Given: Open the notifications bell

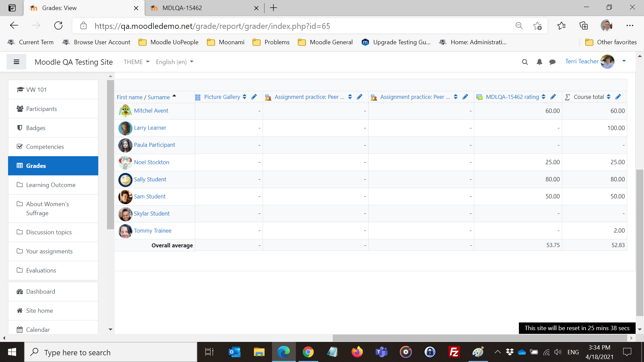Looking at the screenshot, I should (x=539, y=62).
